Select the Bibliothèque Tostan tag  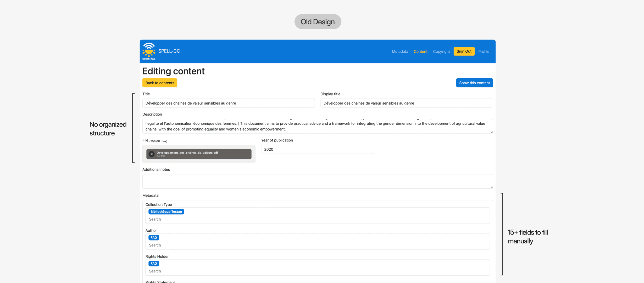pyautogui.click(x=166, y=212)
